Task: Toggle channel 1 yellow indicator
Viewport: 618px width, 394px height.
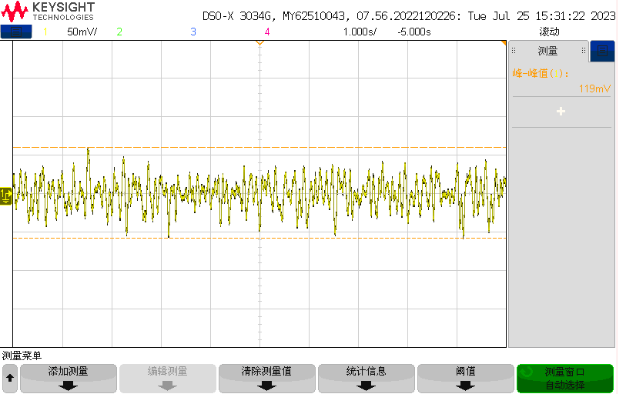Action: click(45, 32)
